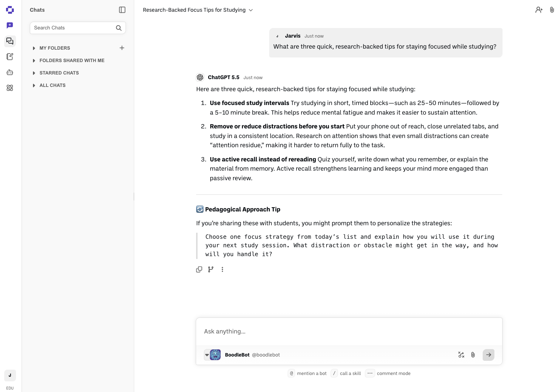Click the ChatGPT logo avatar
The width and height of the screenshot is (560, 392).
pos(200,77)
